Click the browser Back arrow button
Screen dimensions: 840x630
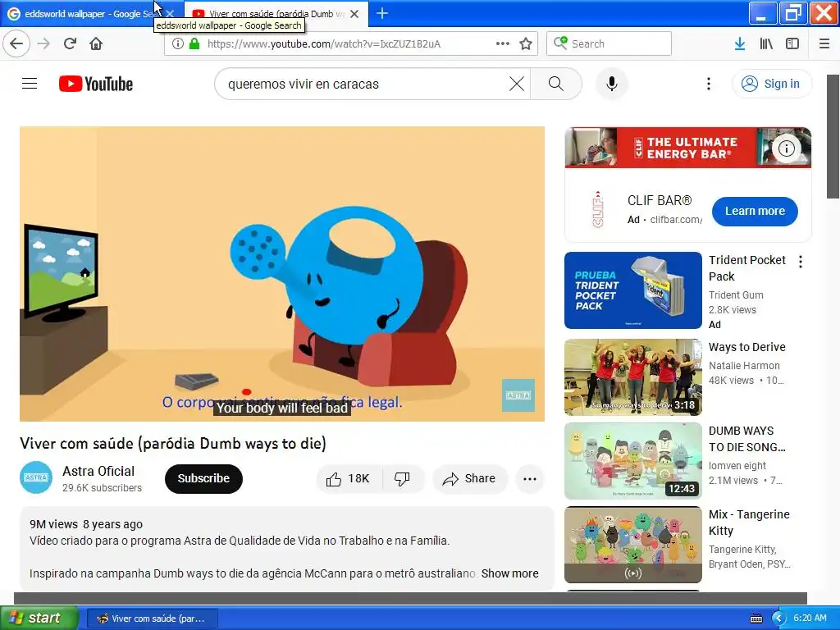click(16, 43)
